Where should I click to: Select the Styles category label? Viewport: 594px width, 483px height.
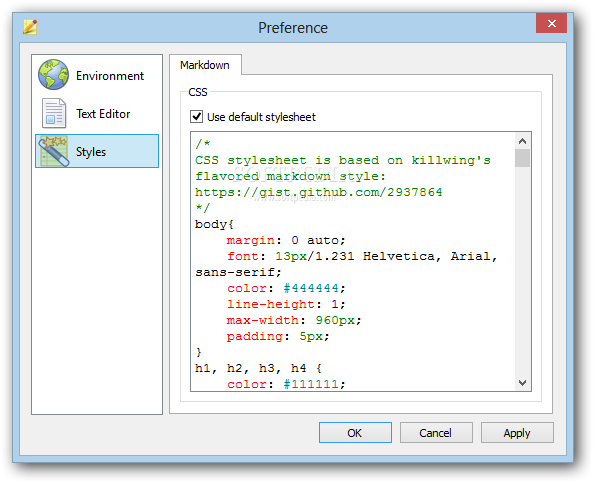[x=91, y=152]
